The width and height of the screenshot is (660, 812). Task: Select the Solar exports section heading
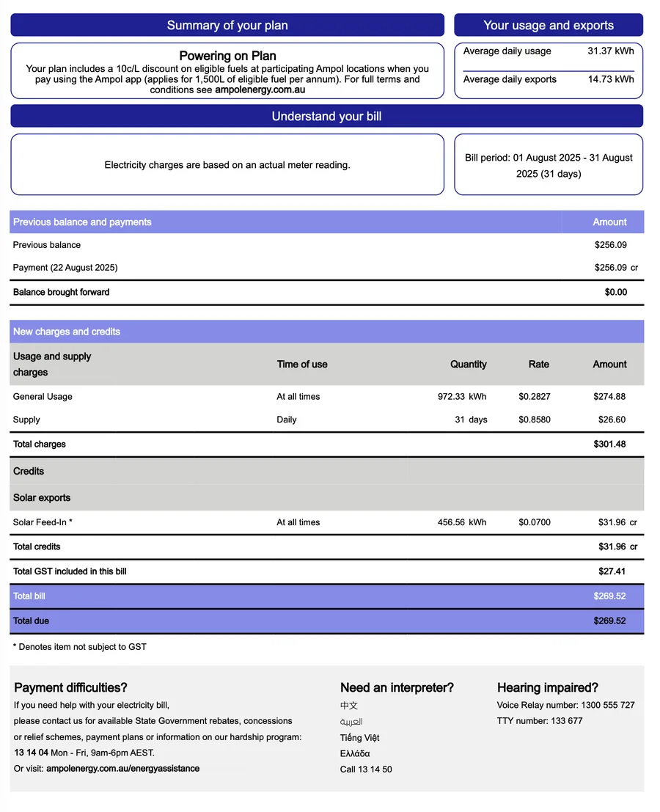coord(41,497)
